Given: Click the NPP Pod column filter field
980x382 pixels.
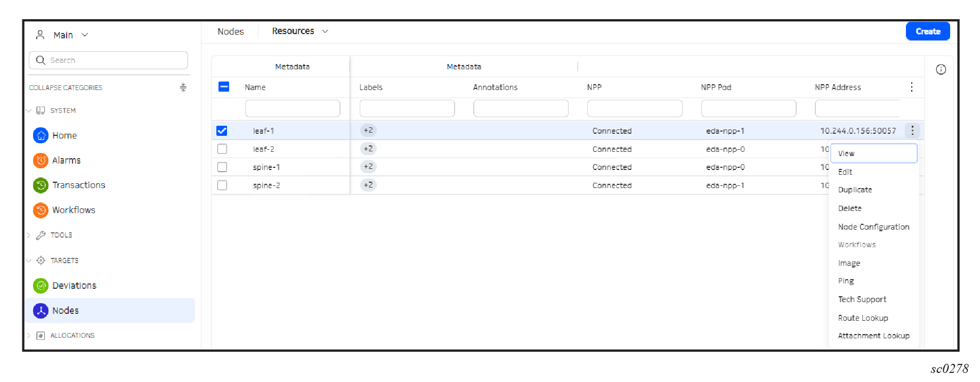Looking at the screenshot, I should coord(749,109).
